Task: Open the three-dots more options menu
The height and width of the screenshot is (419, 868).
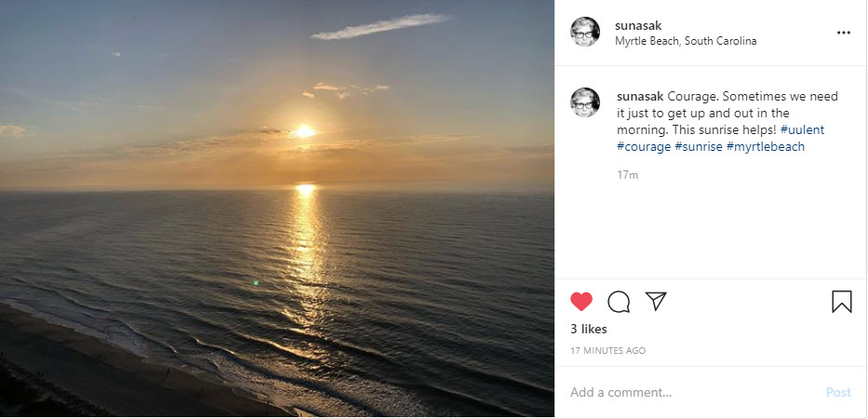Action: pos(843,33)
